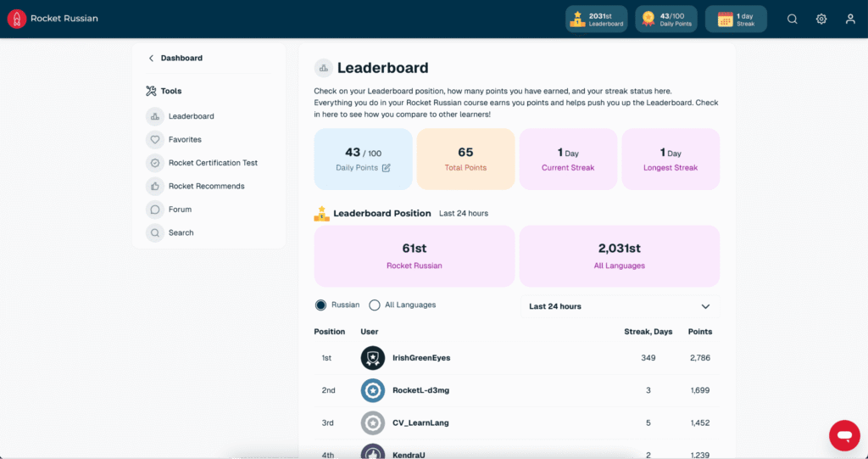Click CV_LearnLang avatar badge
Screen dimensions: 868x459
373,423
